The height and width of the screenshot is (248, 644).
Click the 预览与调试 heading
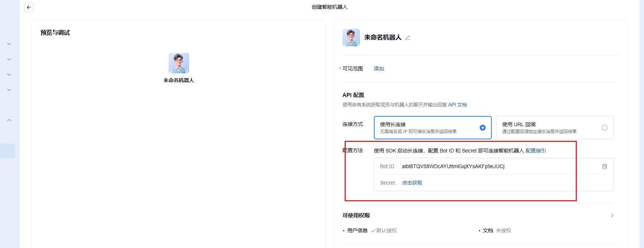pos(55,33)
